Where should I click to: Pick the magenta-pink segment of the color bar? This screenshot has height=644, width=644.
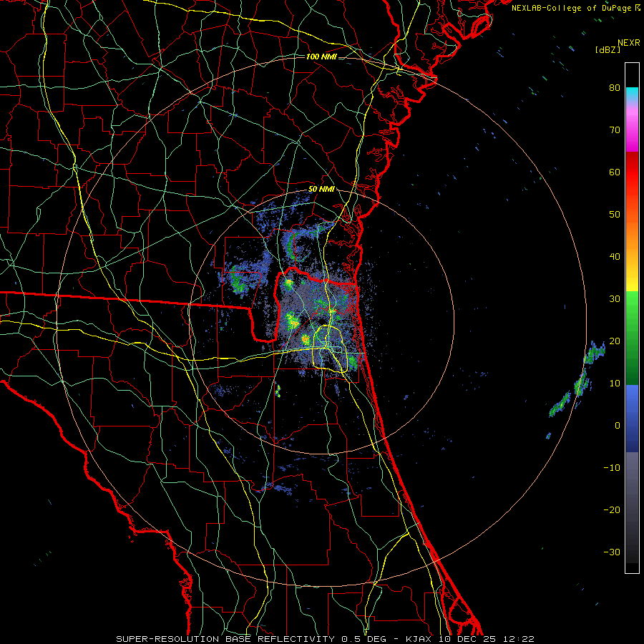632,132
